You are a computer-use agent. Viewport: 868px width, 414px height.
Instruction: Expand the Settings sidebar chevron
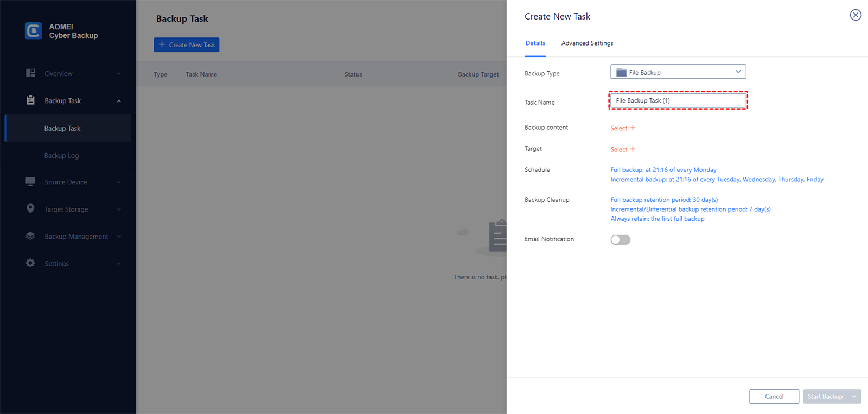coord(119,264)
